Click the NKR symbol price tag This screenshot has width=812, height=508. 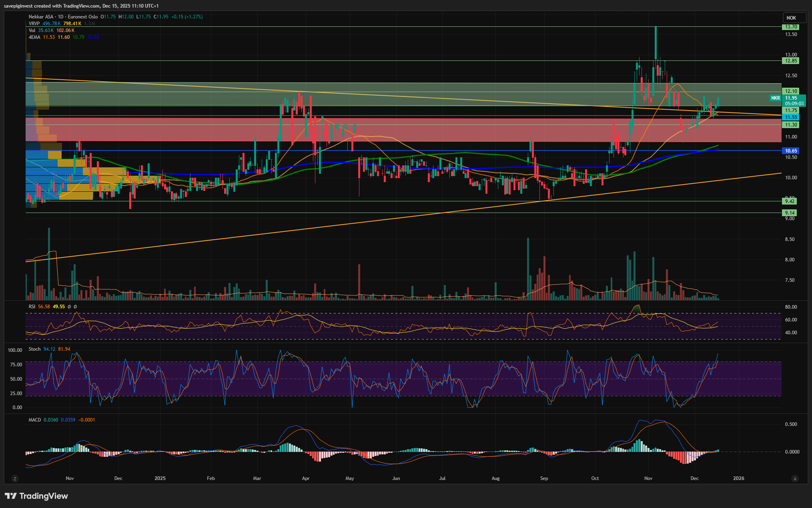[775, 98]
